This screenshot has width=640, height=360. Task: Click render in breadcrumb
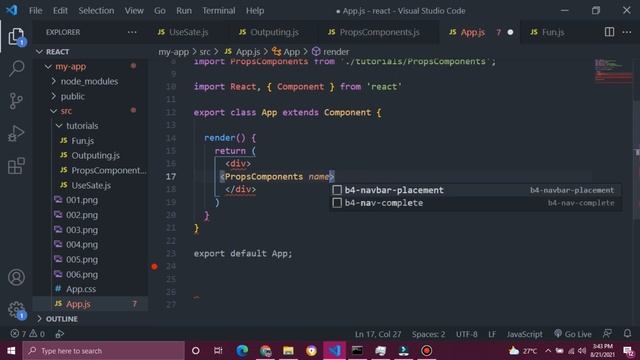tap(336, 52)
